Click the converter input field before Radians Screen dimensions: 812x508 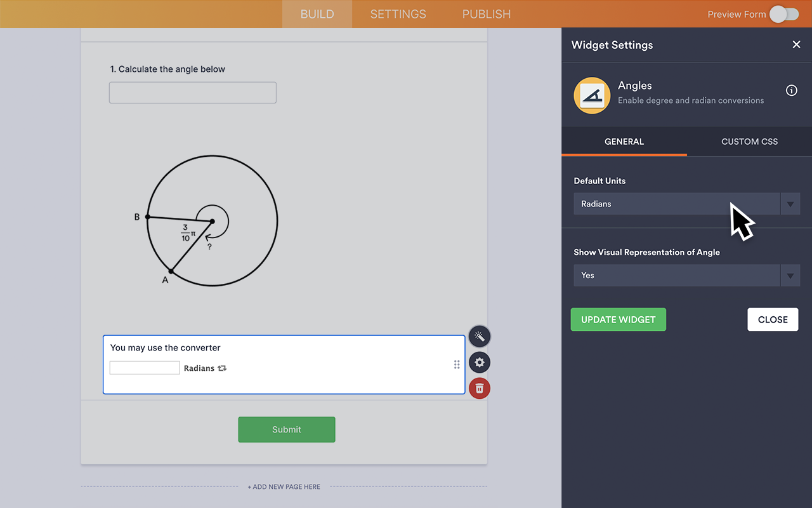(x=144, y=367)
